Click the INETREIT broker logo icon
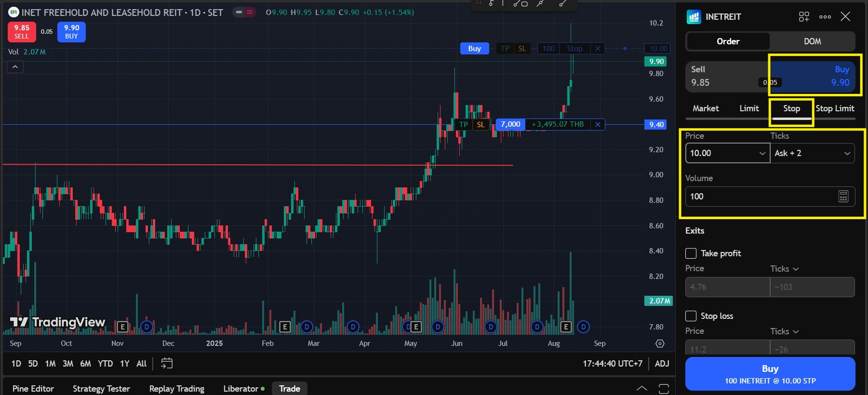 (x=694, y=17)
